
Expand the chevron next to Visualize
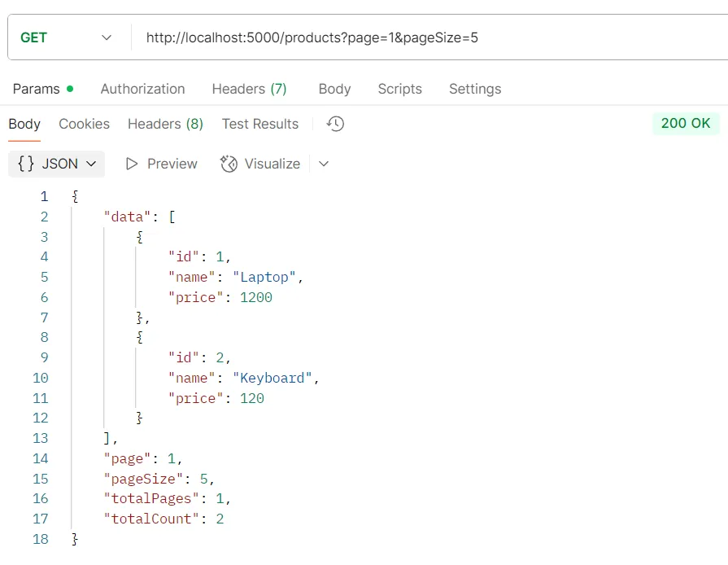coord(324,164)
